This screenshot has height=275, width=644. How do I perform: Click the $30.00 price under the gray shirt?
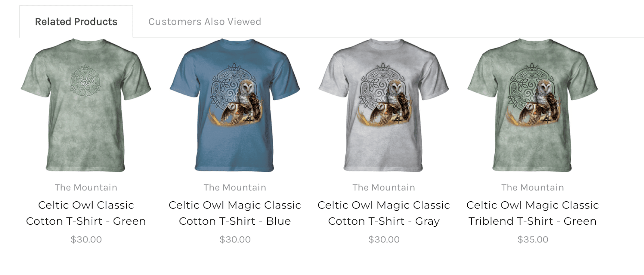(384, 240)
